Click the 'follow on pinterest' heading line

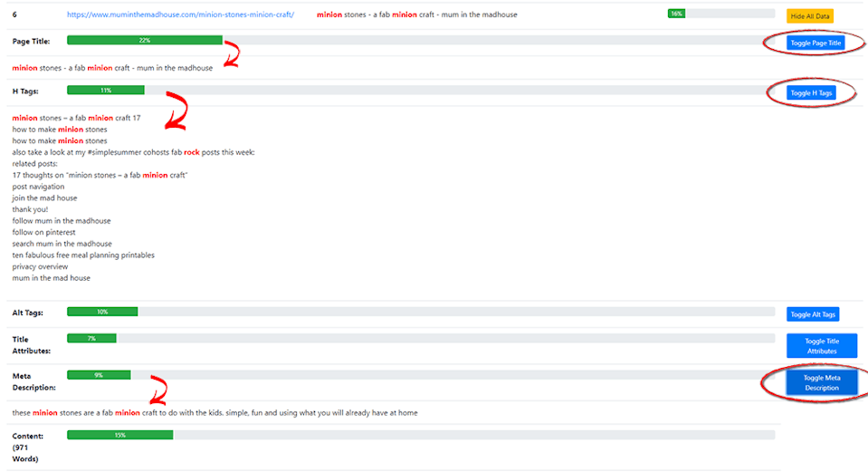[x=43, y=232]
